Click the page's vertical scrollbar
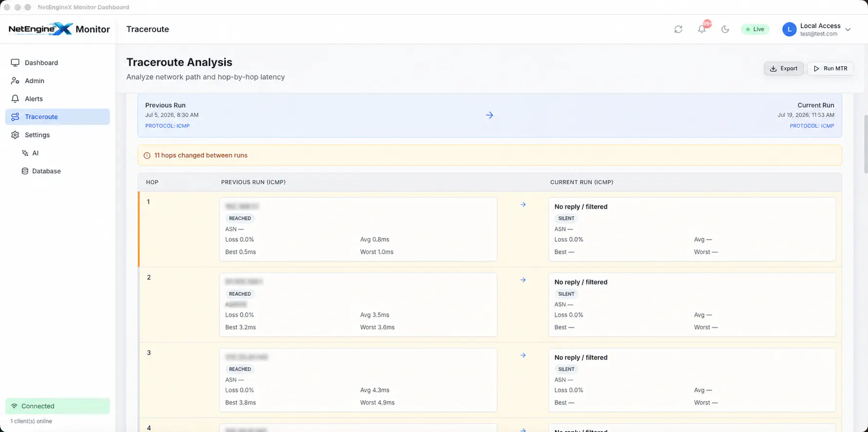Screen dimensions: 868x432 tap(866, 144)
